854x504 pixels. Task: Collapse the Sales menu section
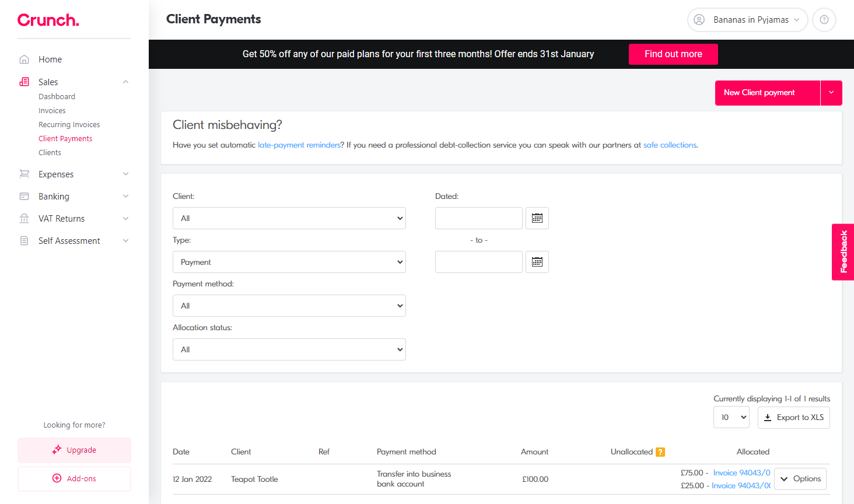125,82
